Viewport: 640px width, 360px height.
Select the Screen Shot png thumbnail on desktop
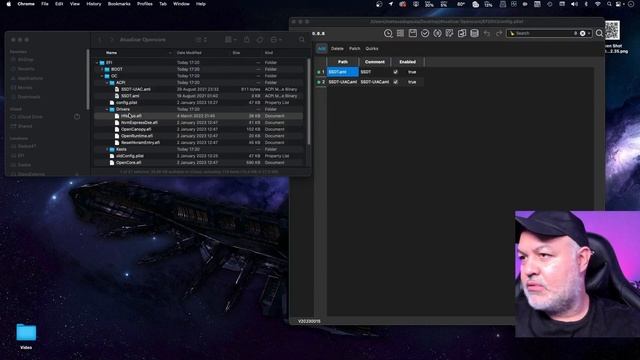(612, 30)
